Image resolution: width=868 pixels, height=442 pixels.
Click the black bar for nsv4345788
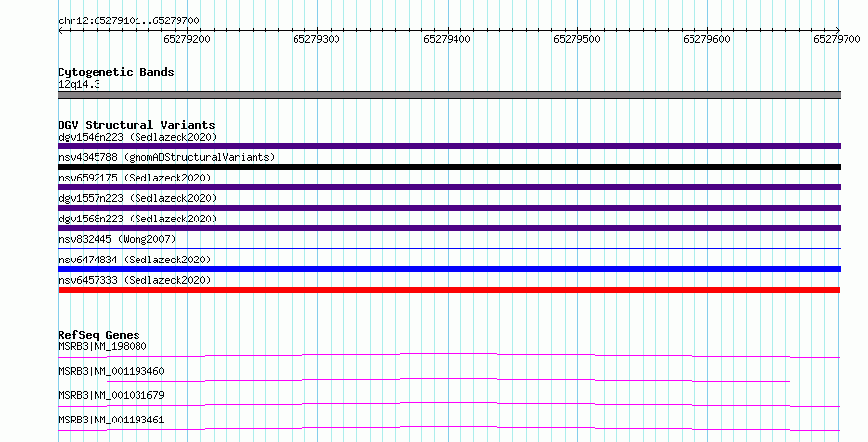pyautogui.click(x=449, y=167)
